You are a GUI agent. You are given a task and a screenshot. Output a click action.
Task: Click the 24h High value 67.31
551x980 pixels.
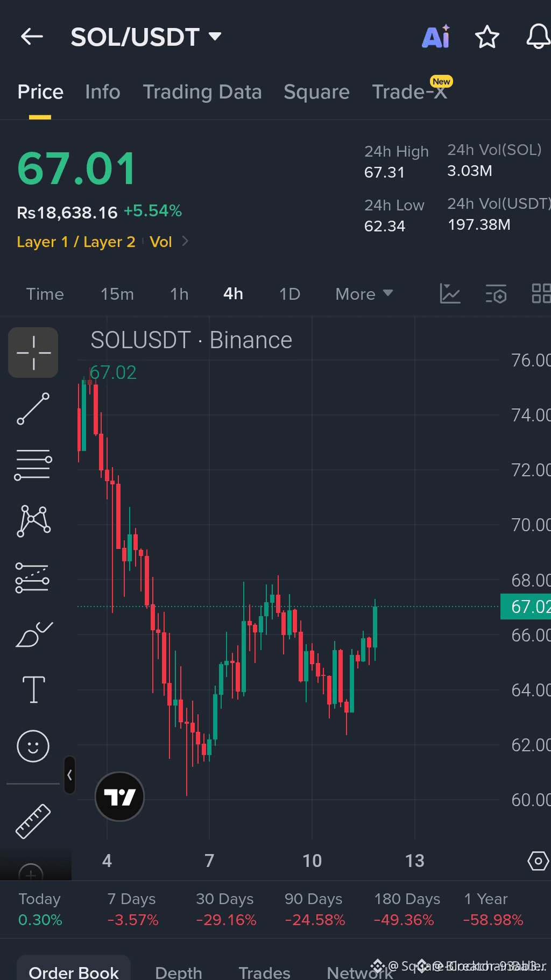(x=384, y=172)
